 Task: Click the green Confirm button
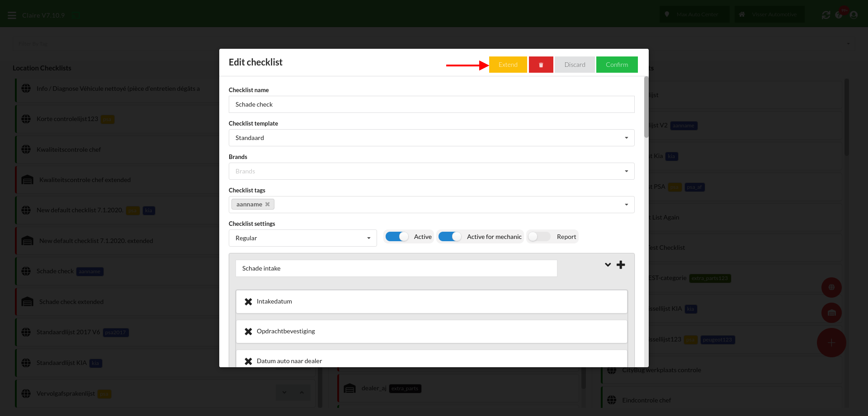[x=617, y=65]
